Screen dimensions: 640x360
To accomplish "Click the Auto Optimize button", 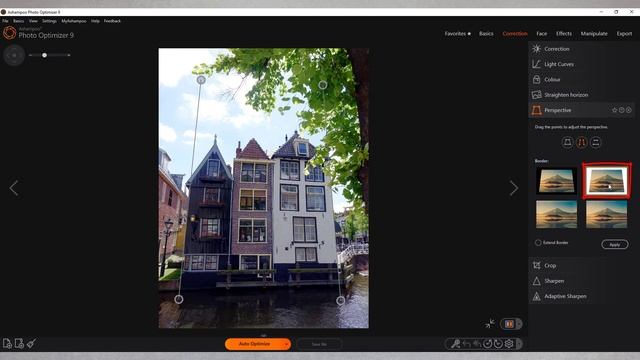I will 254,344.
